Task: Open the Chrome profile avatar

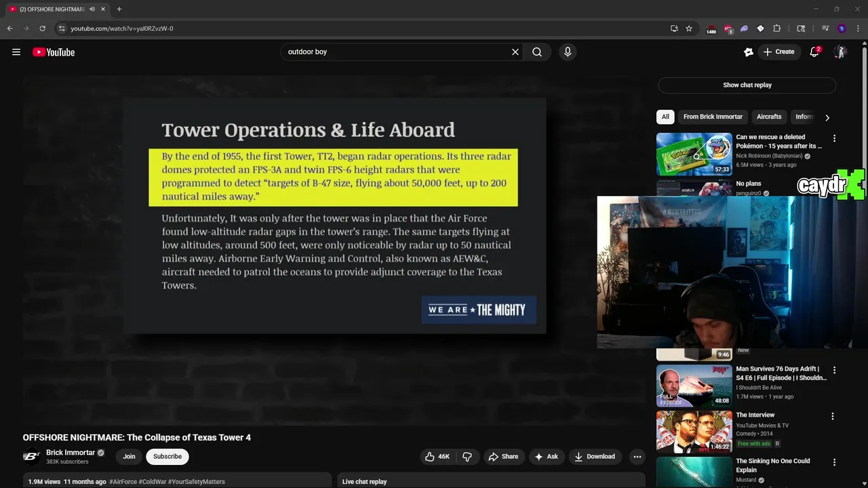Action: [x=842, y=28]
